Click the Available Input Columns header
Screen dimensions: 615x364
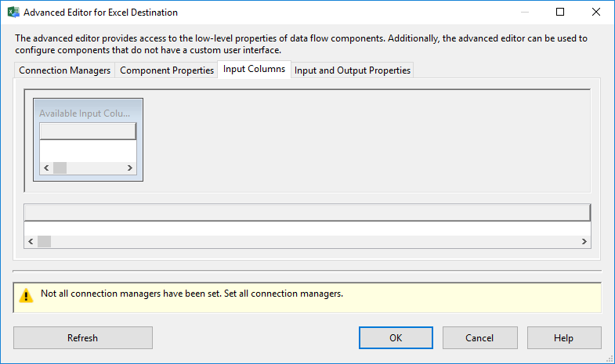85,114
